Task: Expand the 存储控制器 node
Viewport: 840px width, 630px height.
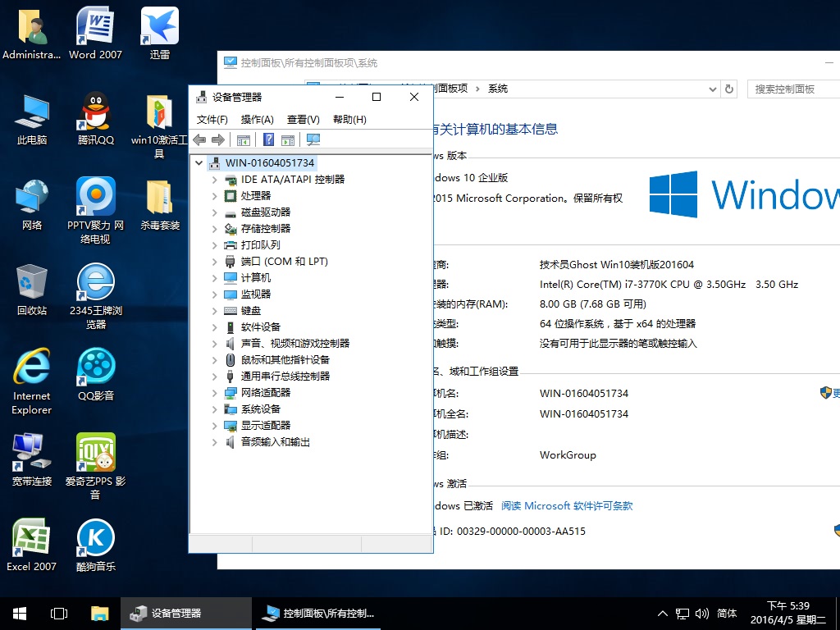Action: click(214, 229)
